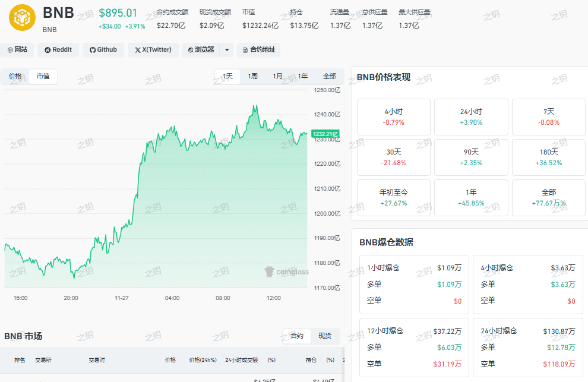Image resolution: width=588 pixels, height=382 pixels.
Task: Click the coinglass watermark logo on chart
Action: (286, 271)
